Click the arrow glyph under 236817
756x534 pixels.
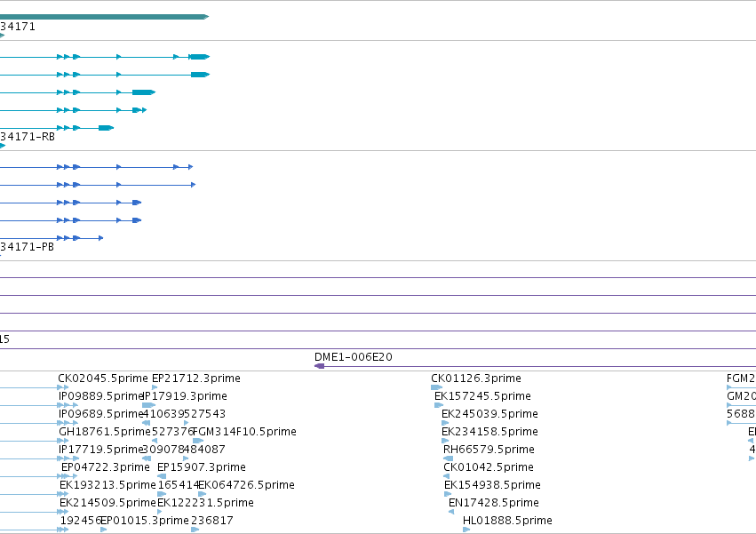click(x=195, y=530)
